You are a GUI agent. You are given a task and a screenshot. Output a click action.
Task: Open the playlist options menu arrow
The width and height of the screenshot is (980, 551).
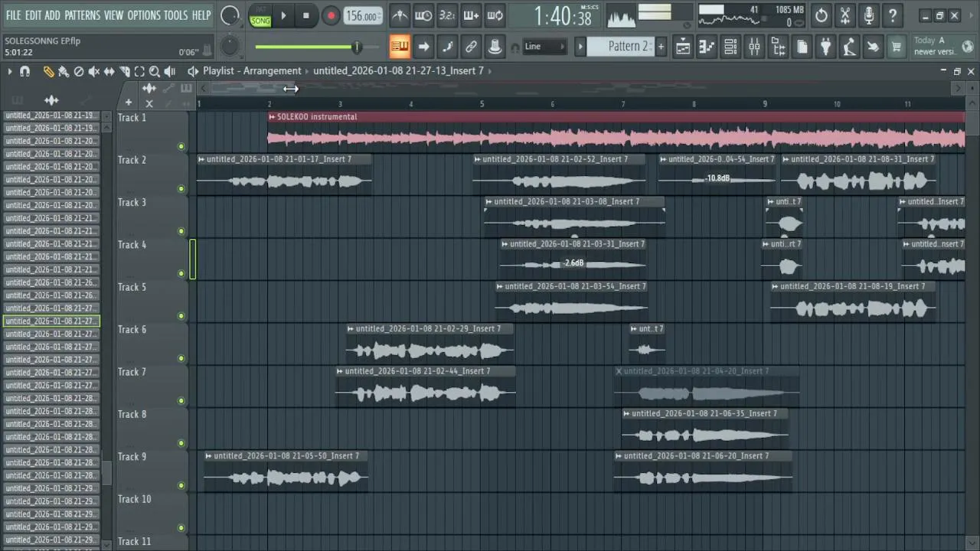click(x=9, y=71)
